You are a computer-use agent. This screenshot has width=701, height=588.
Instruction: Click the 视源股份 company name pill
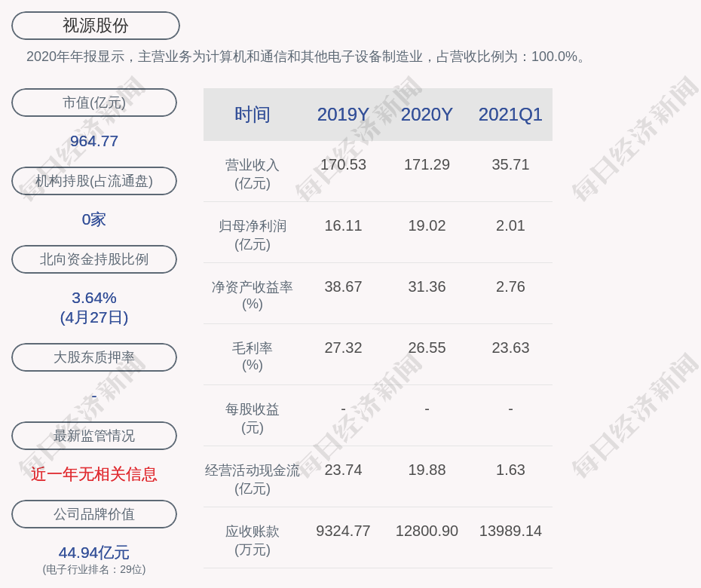click(x=96, y=26)
